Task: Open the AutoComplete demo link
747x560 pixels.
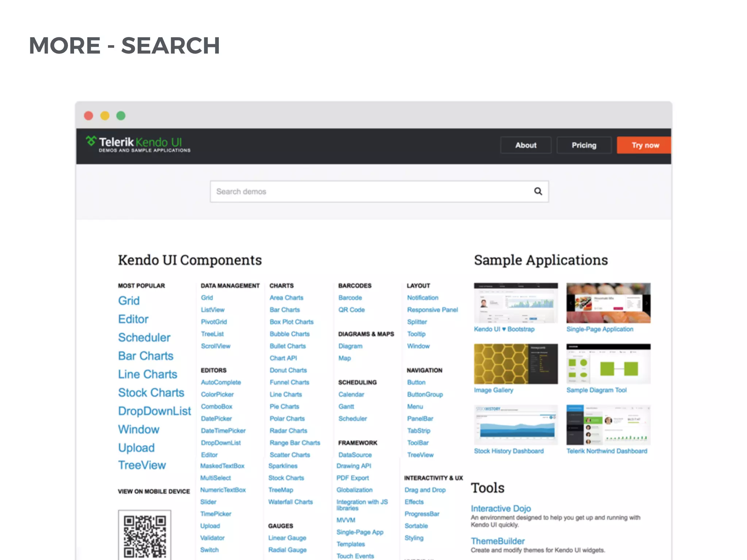Action: click(x=221, y=382)
